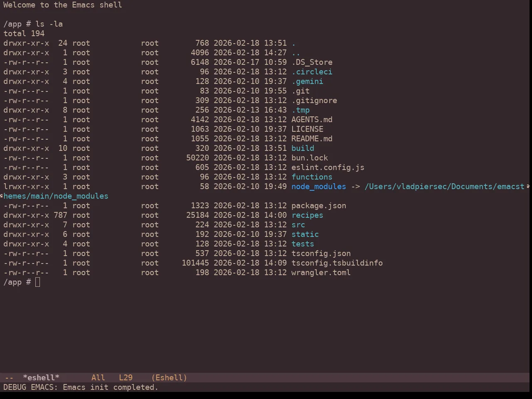This screenshot has height=399, width=532.
Task: Click the All position indicator in mode line
Action: coord(98,378)
